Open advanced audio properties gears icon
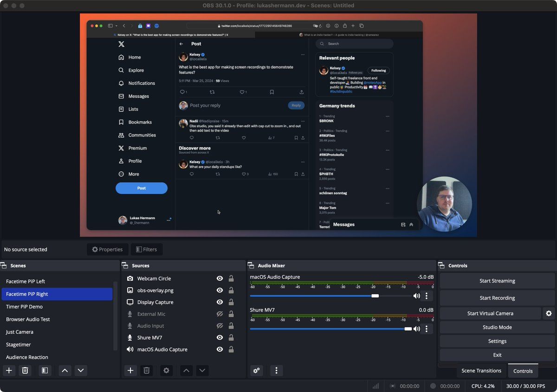 256,370
